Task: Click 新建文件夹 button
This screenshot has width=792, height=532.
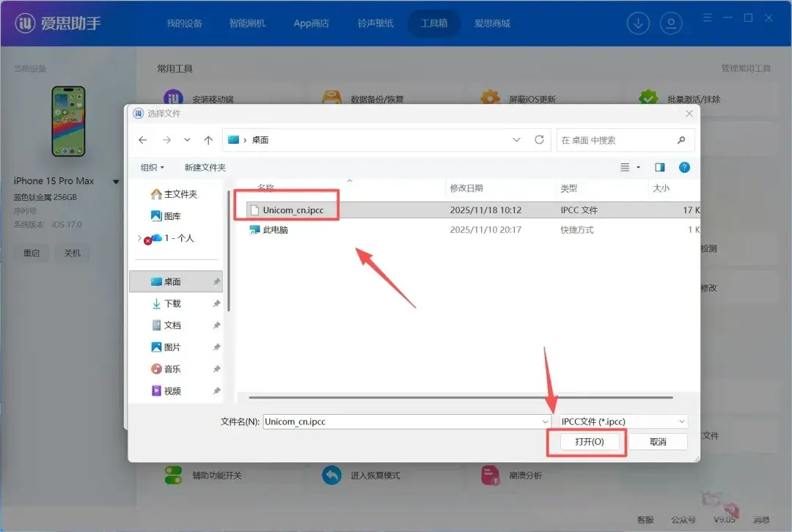Action: click(x=205, y=167)
